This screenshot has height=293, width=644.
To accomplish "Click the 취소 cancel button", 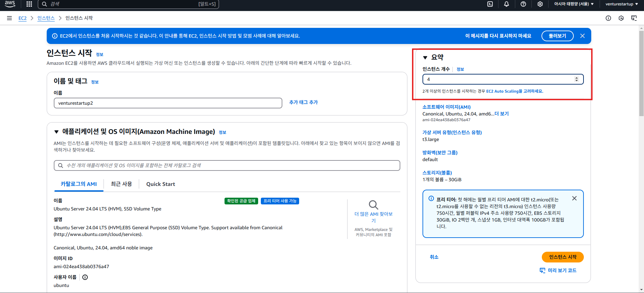I will click(x=434, y=257).
